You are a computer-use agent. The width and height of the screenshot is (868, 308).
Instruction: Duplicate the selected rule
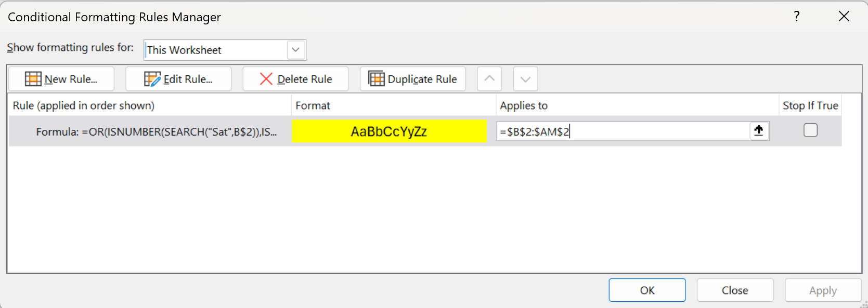tap(413, 79)
